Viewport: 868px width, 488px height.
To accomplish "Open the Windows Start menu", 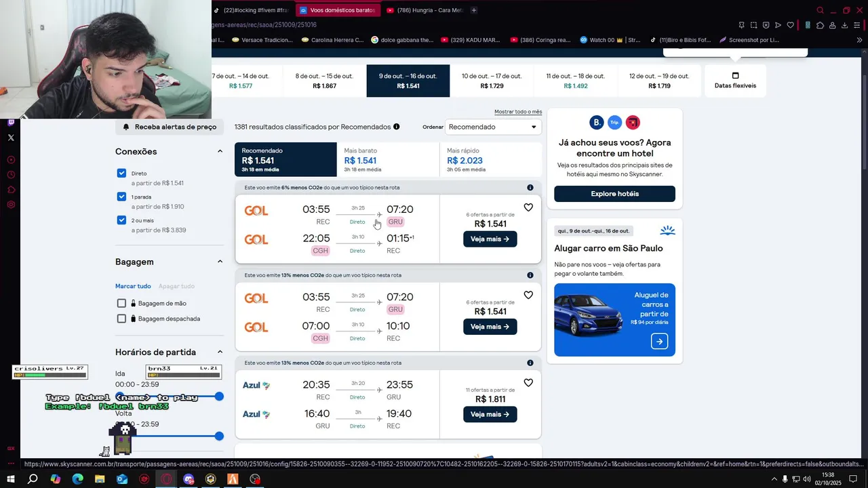I will [10, 479].
